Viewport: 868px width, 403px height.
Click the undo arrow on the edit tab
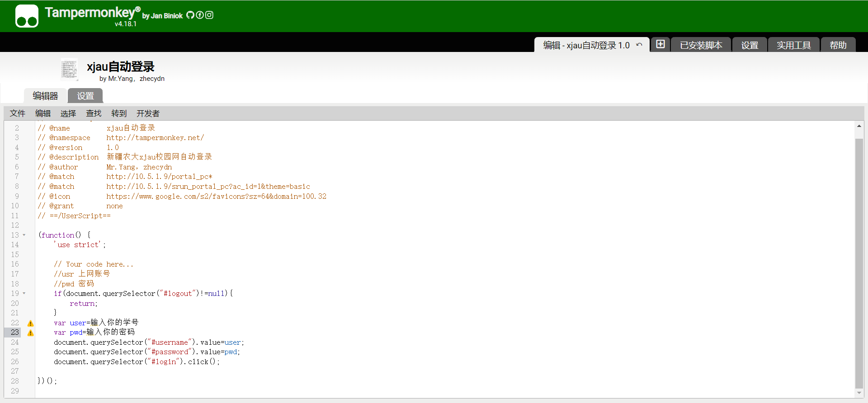pos(639,45)
